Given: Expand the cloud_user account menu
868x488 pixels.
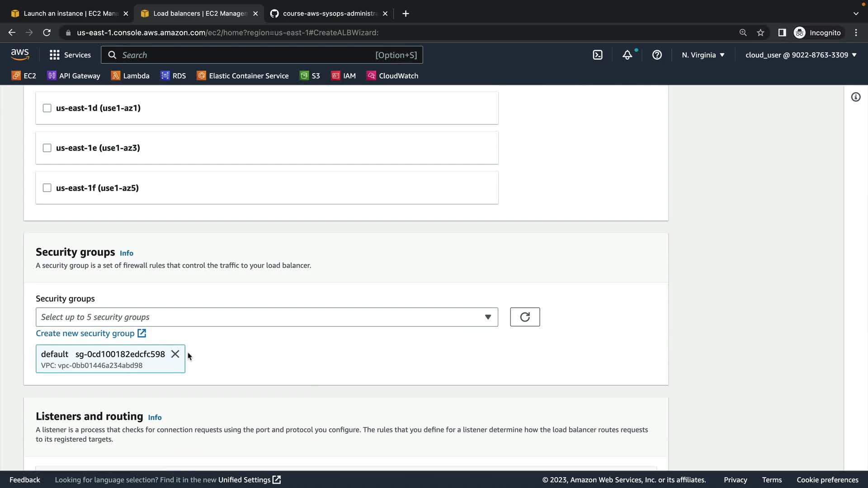Looking at the screenshot, I should [801, 55].
